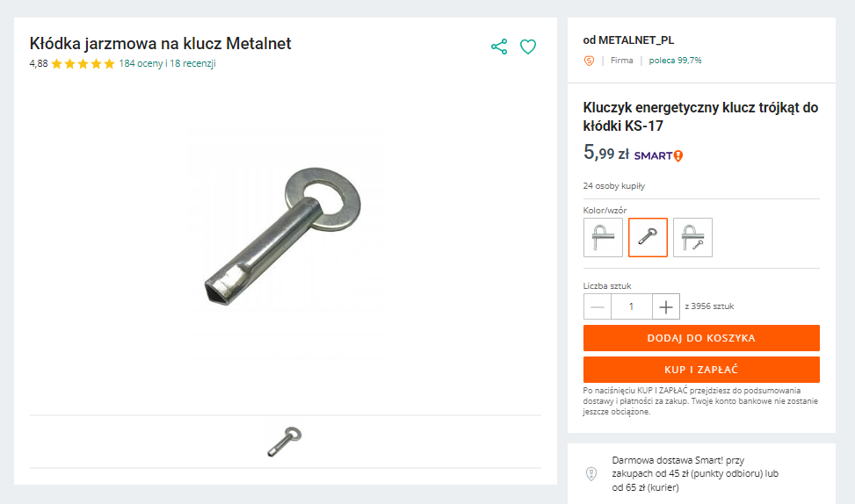This screenshot has width=855, height=504.
Task: Select the key-only variant swatch
Action: pyautogui.click(x=648, y=237)
